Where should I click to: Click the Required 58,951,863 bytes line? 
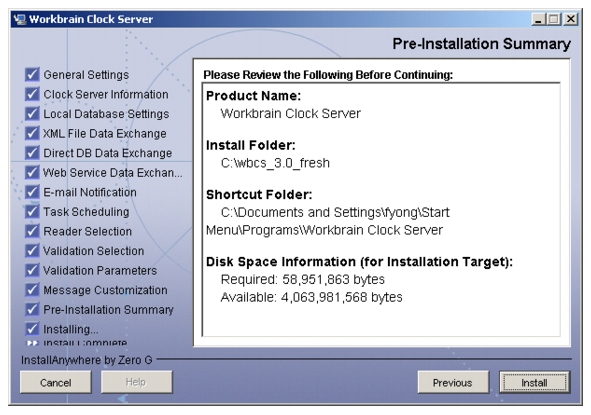[303, 279]
